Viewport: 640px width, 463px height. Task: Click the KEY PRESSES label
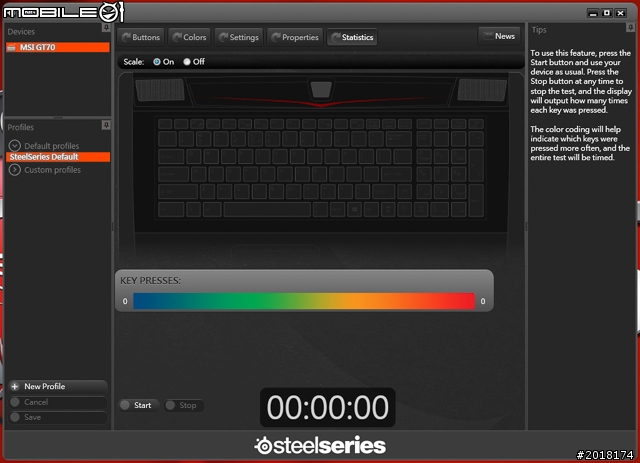(150, 281)
